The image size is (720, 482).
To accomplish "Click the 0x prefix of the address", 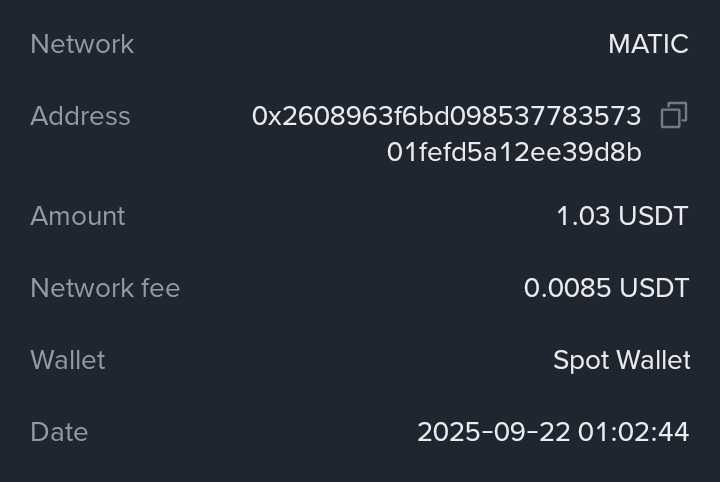I will point(266,116).
